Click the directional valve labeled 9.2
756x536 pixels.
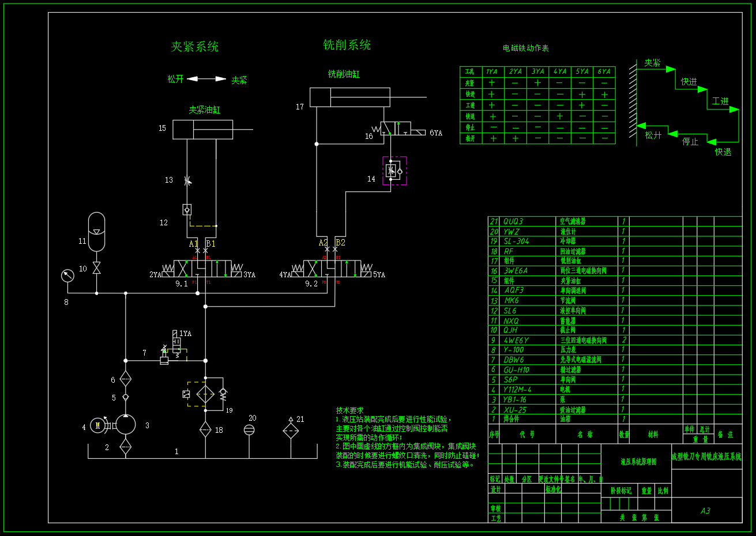(332, 269)
